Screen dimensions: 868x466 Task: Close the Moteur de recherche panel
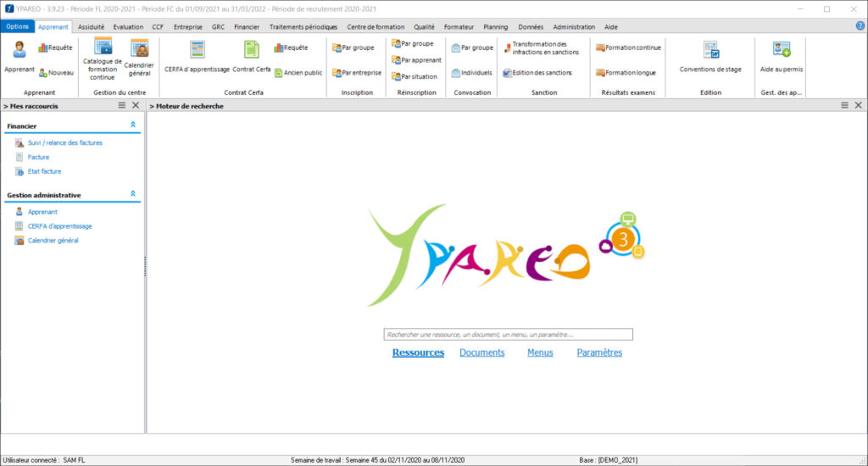click(859, 105)
